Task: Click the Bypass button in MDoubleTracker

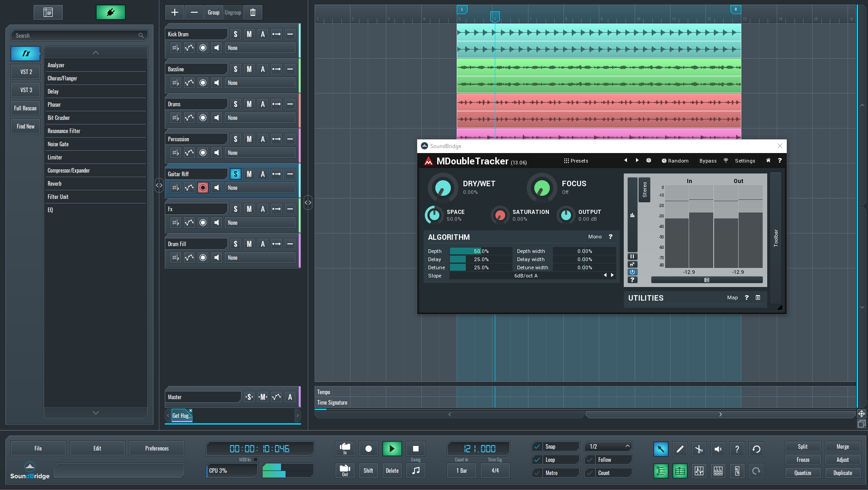Action: 708,161
